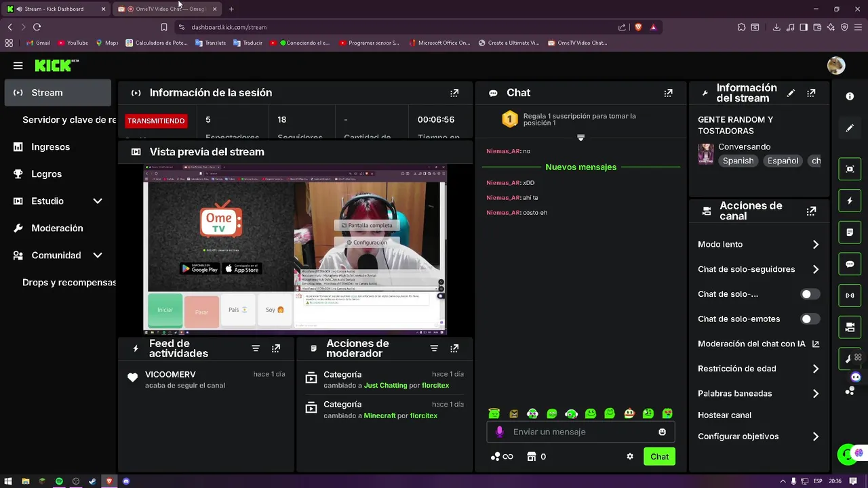Open the hamburger menu beside Kick logo
Screen dimensions: 868x488
coord(18,66)
